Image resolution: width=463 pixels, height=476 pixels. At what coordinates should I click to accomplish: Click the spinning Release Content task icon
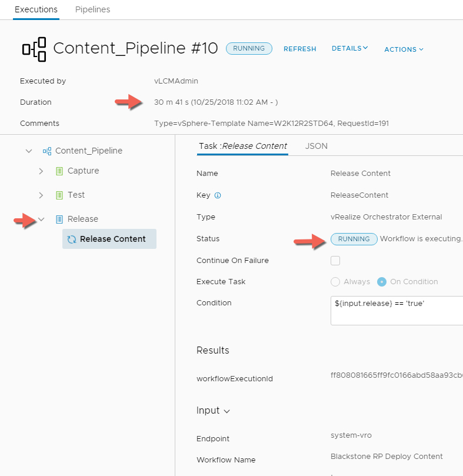(x=72, y=239)
